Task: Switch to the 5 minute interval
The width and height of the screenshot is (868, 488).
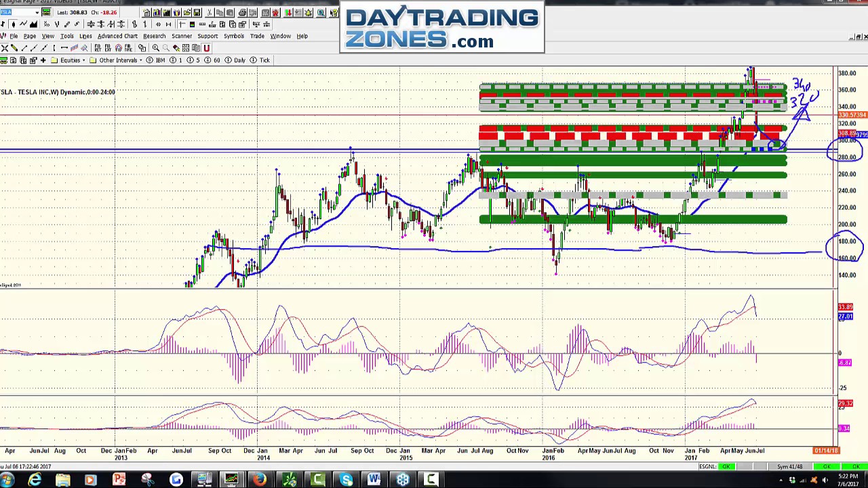Action: click(x=194, y=60)
